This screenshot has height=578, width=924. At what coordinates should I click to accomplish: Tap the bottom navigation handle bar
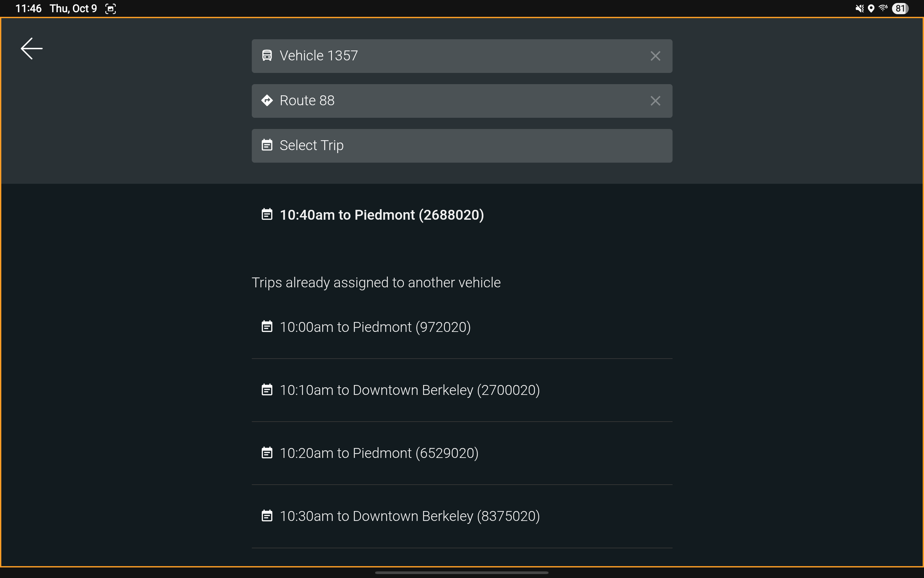tap(462, 572)
